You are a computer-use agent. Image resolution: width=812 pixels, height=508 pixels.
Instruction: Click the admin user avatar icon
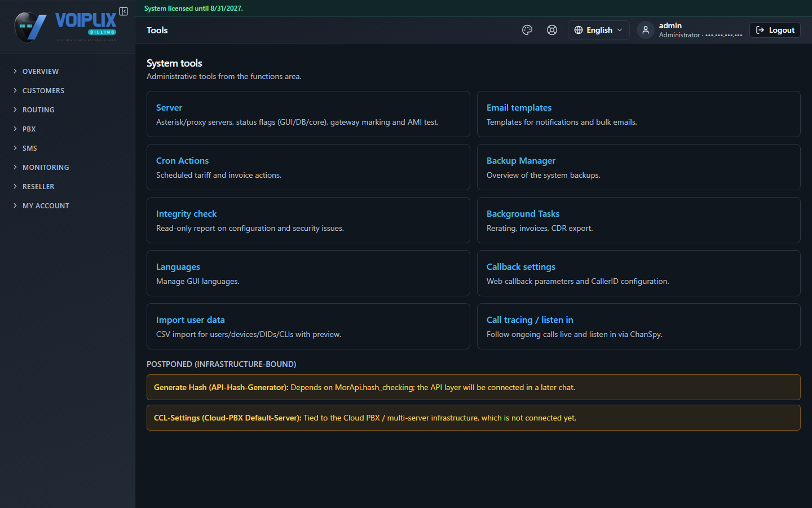646,30
